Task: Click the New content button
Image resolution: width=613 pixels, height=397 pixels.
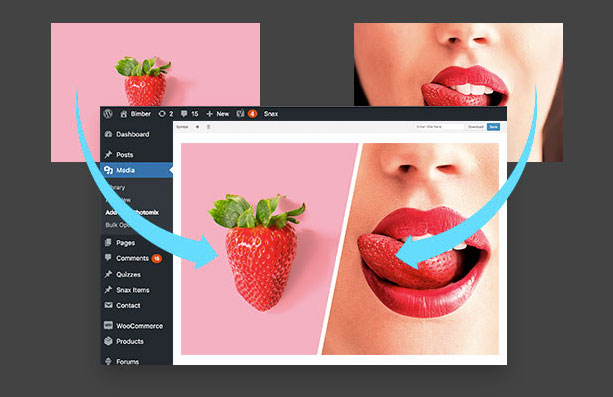Action: coord(217,114)
